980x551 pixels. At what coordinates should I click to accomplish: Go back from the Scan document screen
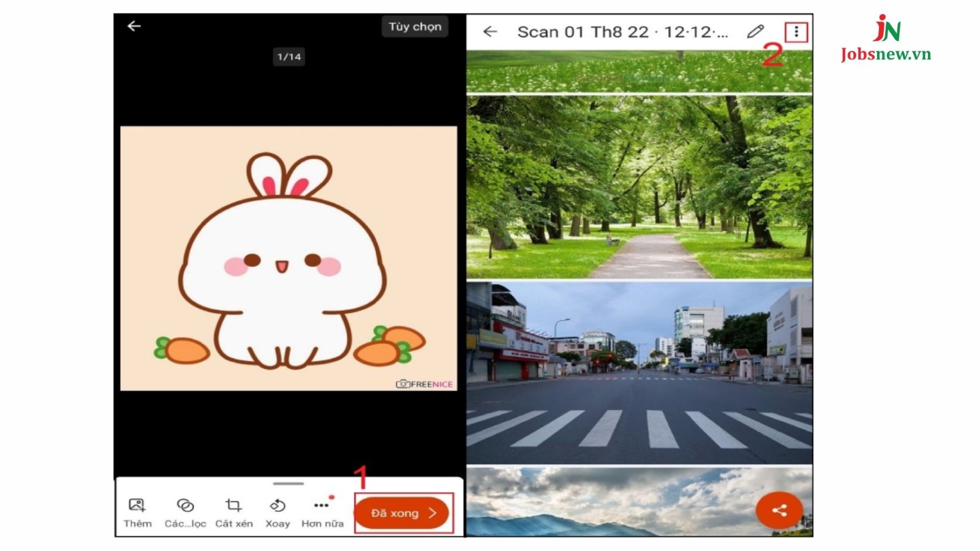490,32
